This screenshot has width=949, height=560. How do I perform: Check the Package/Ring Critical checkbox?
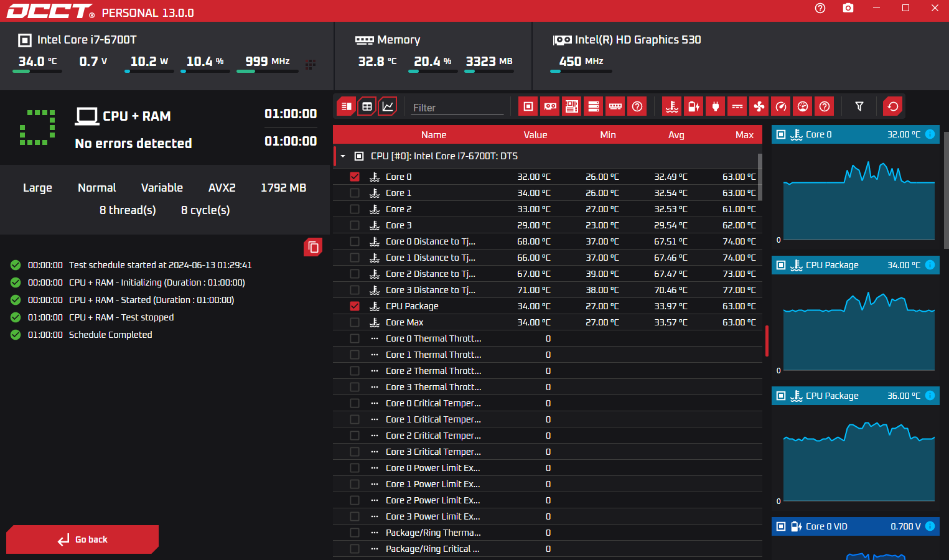pos(355,549)
